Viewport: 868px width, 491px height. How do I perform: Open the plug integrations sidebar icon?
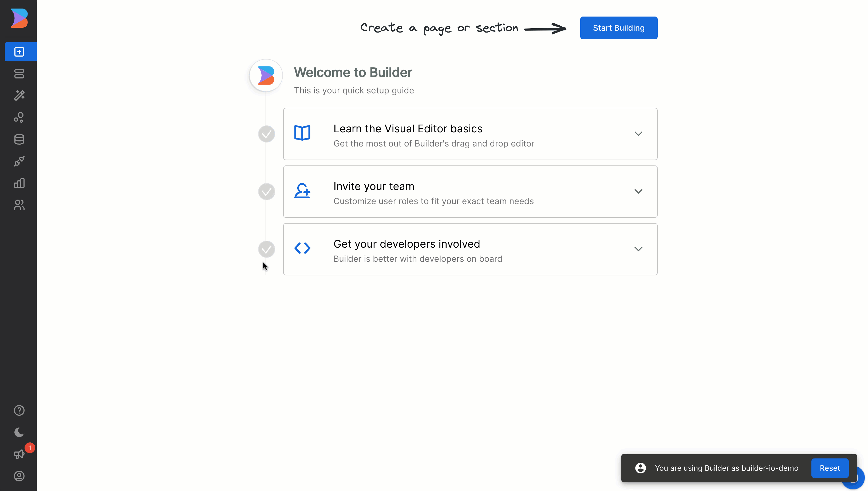point(19,161)
